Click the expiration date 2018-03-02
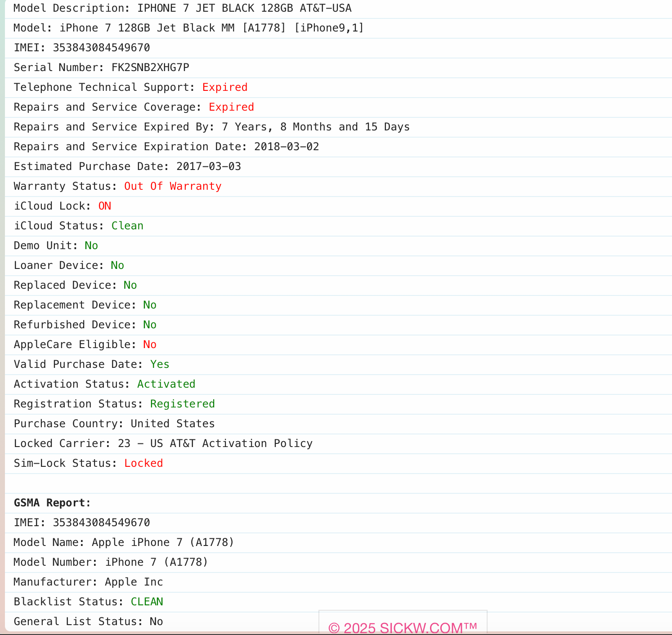Image resolution: width=672 pixels, height=635 pixels. [287, 147]
